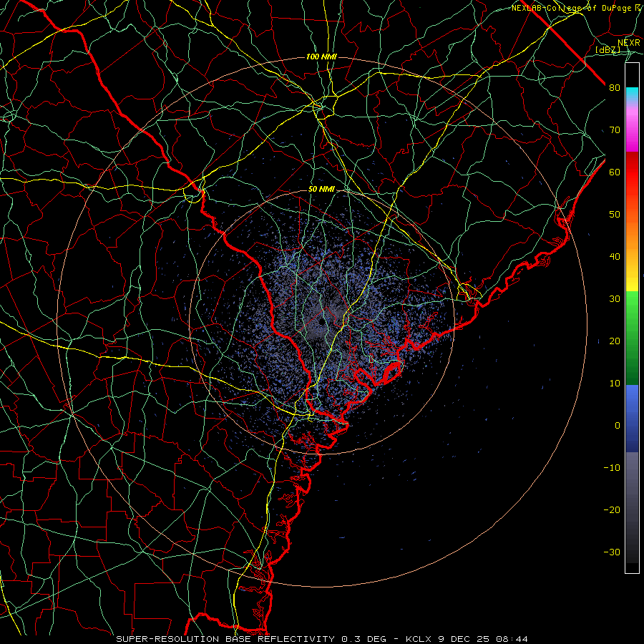Click the '50 NMI' range ring label
Viewport: 644px width, 644px height.
[x=321, y=189]
